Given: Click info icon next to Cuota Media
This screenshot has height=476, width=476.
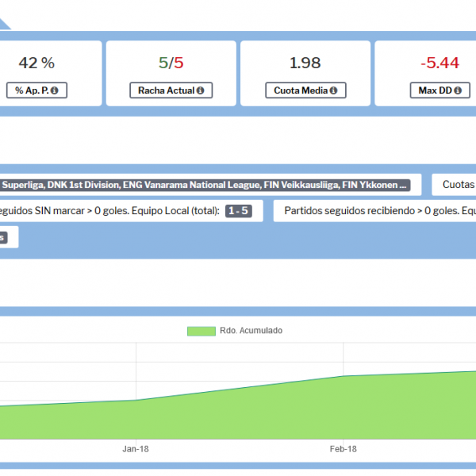Looking at the screenshot, I should [x=333, y=90].
